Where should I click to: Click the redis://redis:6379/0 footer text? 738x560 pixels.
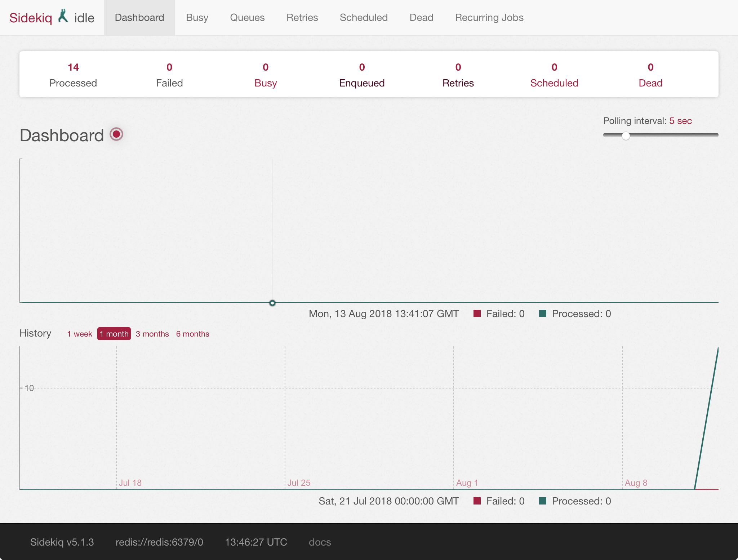click(160, 542)
